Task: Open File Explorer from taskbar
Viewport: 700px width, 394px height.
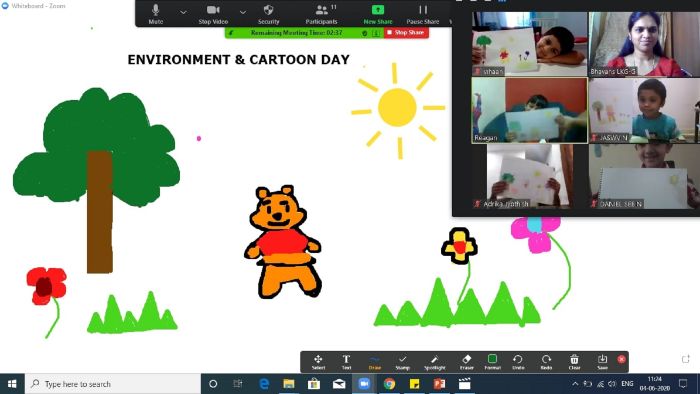Action: pyautogui.click(x=289, y=384)
